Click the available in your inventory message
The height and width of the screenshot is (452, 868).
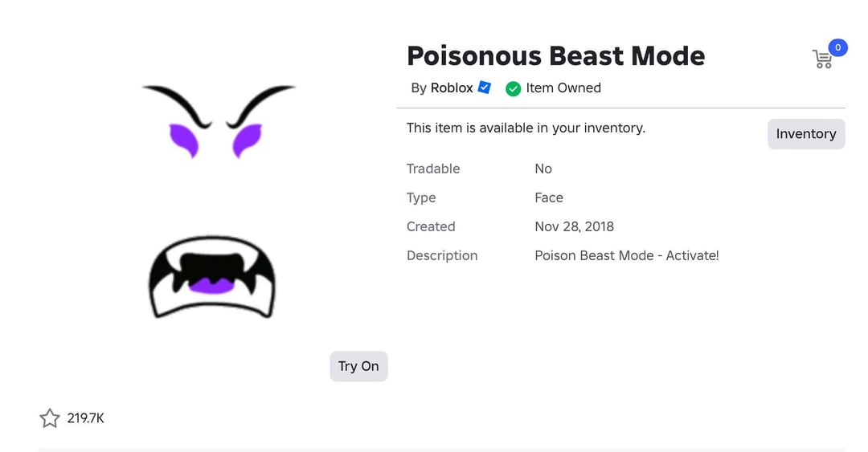pyautogui.click(x=526, y=128)
